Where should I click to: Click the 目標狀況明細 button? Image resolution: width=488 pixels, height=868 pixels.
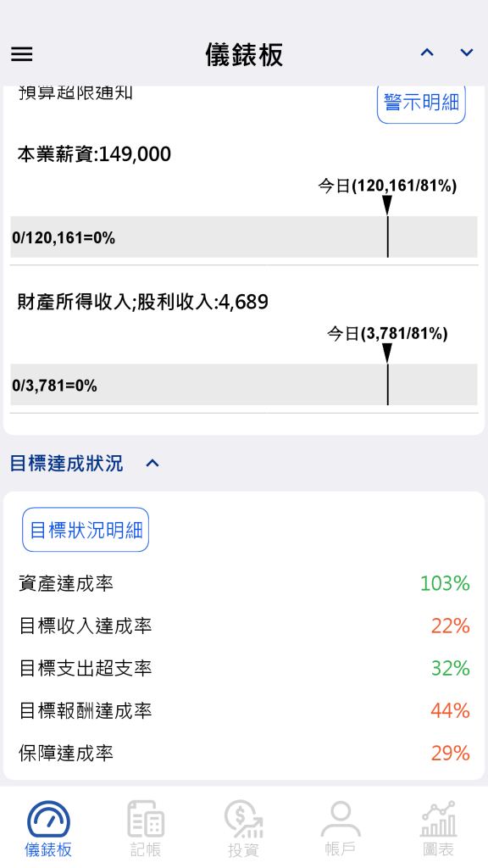coord(86,530)
